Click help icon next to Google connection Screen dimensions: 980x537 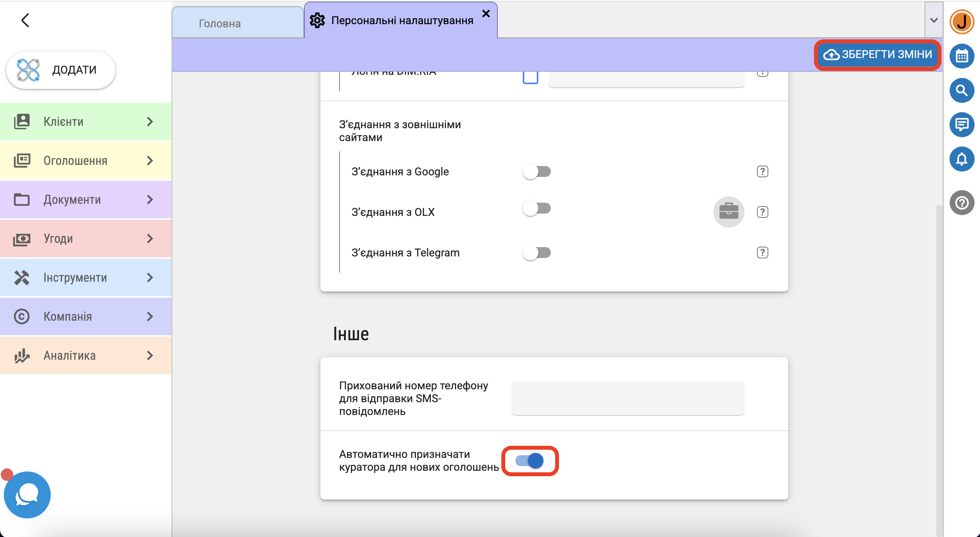point(762,171)
